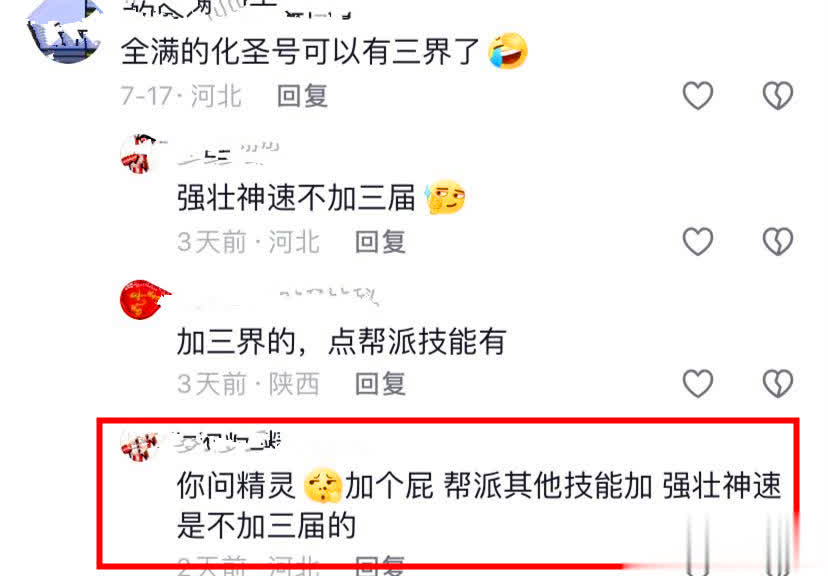Reply to the 7-17 河北 comment
The width and height of the screenshot is (828, 576).
(303, 96)
